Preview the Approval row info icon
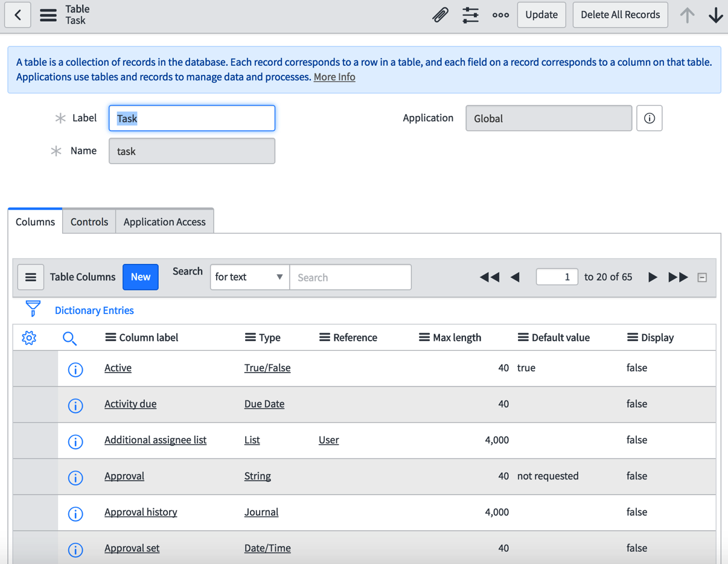Viewport: 728px width, 564px height. tap(75, 478)
